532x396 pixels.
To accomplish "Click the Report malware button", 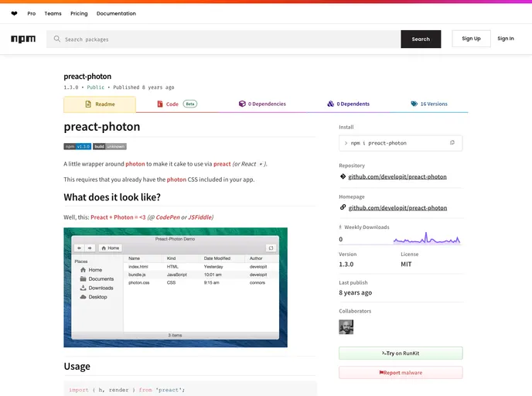I will (x=401, y=373).
